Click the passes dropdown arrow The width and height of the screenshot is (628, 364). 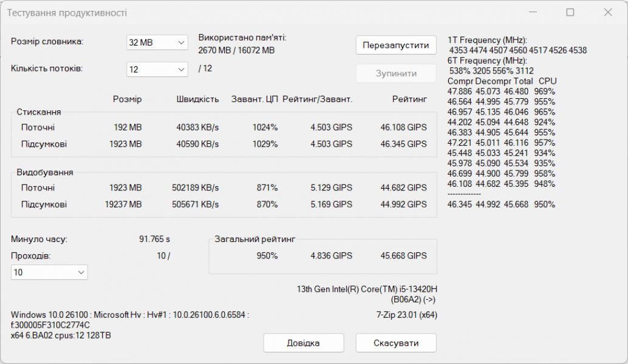pos(81,272)
